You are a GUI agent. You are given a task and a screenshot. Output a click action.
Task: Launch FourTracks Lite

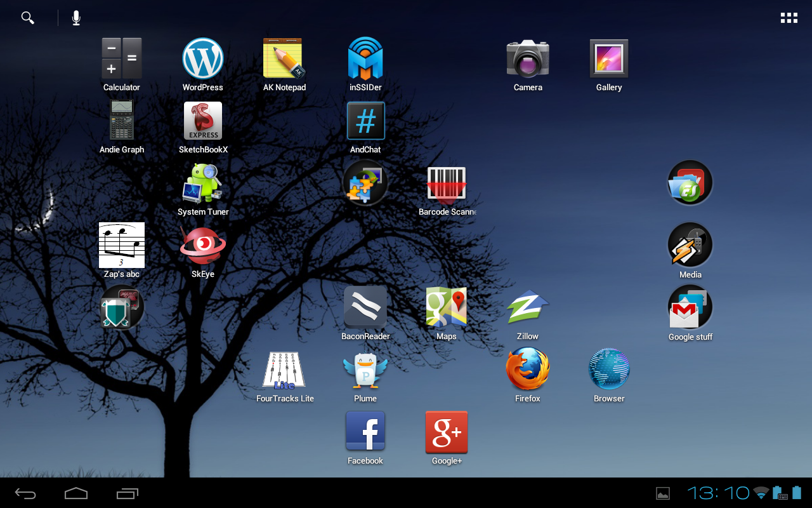point(285,376)
